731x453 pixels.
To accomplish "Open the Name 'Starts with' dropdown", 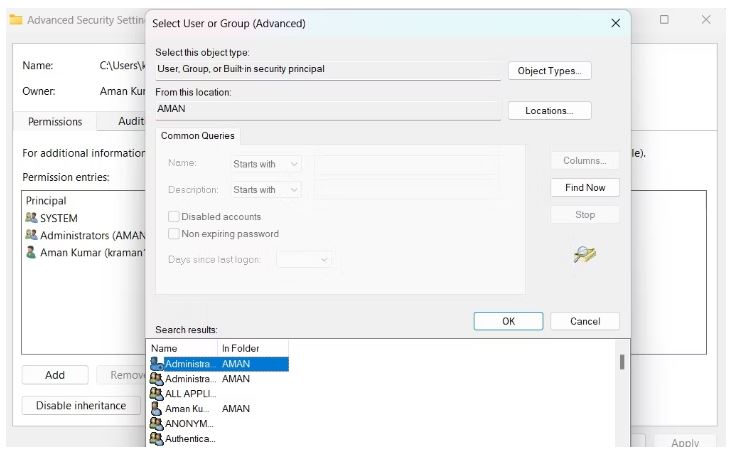I will (x=266, y=164).
